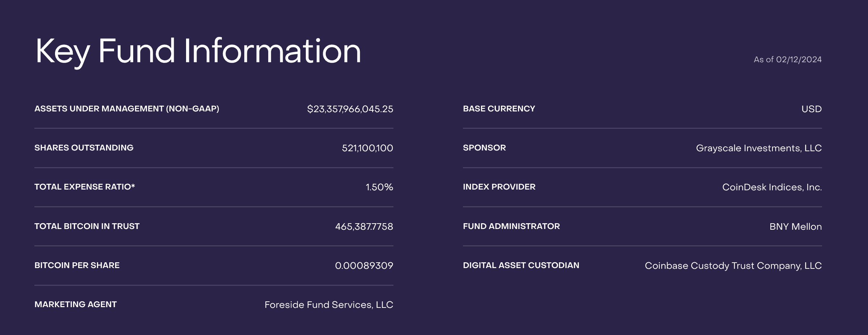This screenshot has width=868, height=335.
Task: Click the Base Currency USD value
Action: (x=811, y=109)
